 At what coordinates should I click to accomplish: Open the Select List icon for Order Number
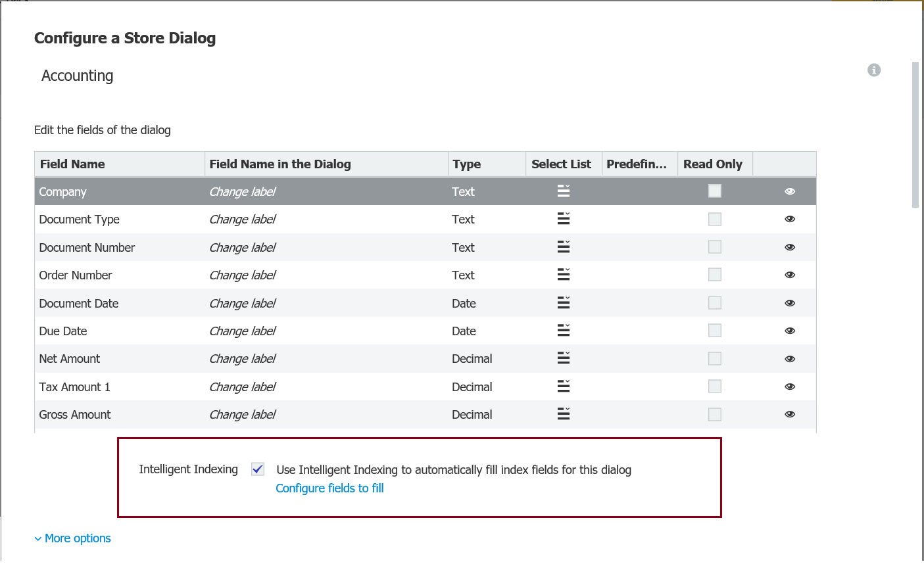tap(563, 274)
